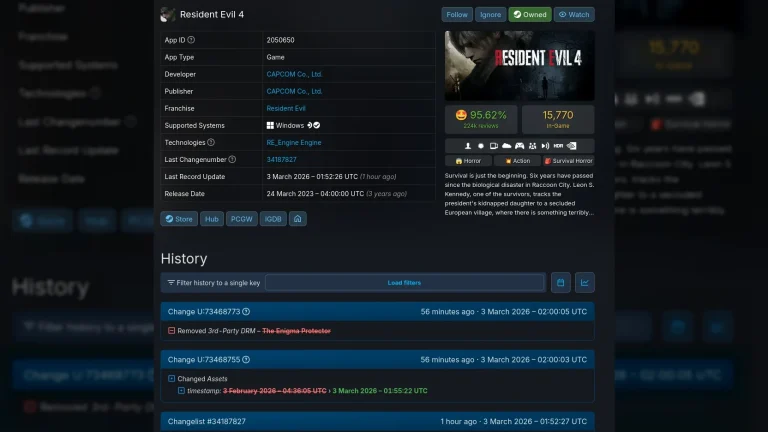Open the PCGW button

pyautogui.click(x=241, y=219)
